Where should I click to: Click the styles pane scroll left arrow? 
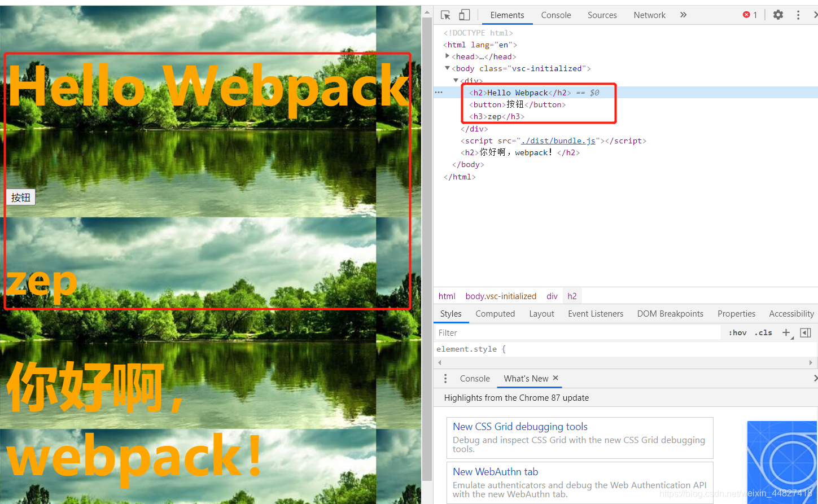tap(440, 362)
